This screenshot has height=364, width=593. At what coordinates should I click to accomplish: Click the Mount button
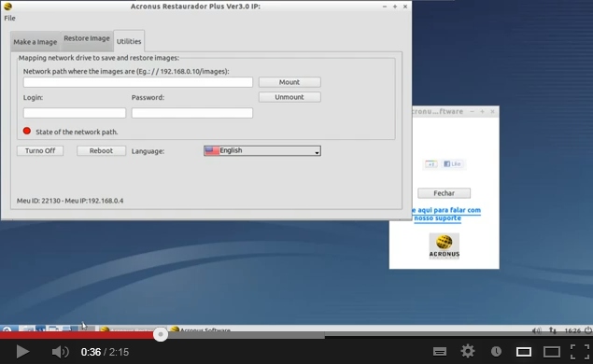289,82
